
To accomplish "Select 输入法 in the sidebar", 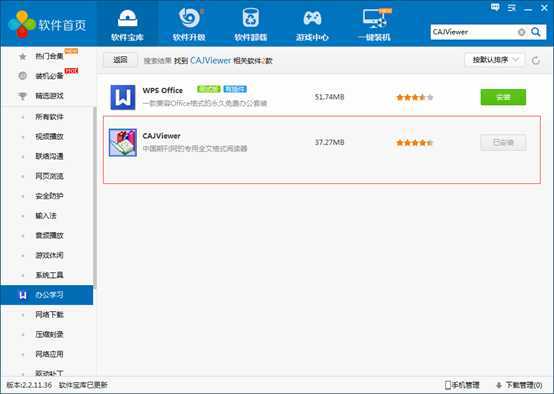I will point(47,216).
